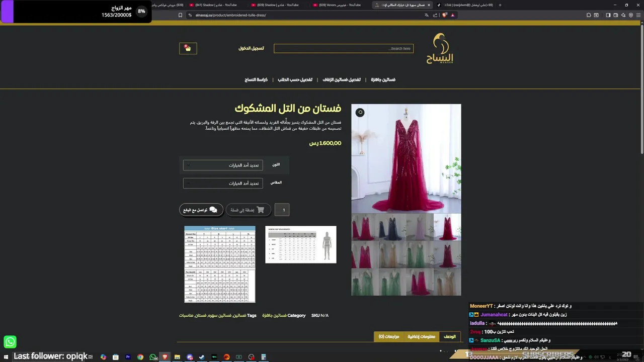Close the active alnassaj product tab

tap(429, 5)
